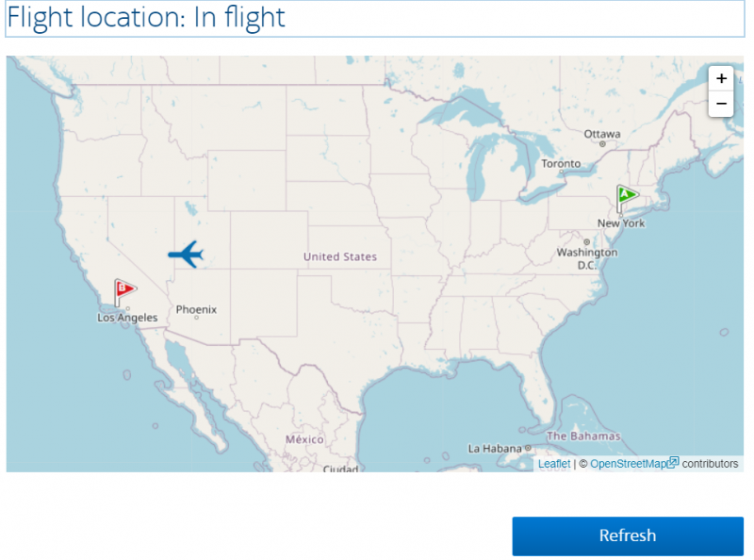The width and height of the screenshot is (754, 560).
Task: Click the zoom in plus control
Action: coord(721,79)
